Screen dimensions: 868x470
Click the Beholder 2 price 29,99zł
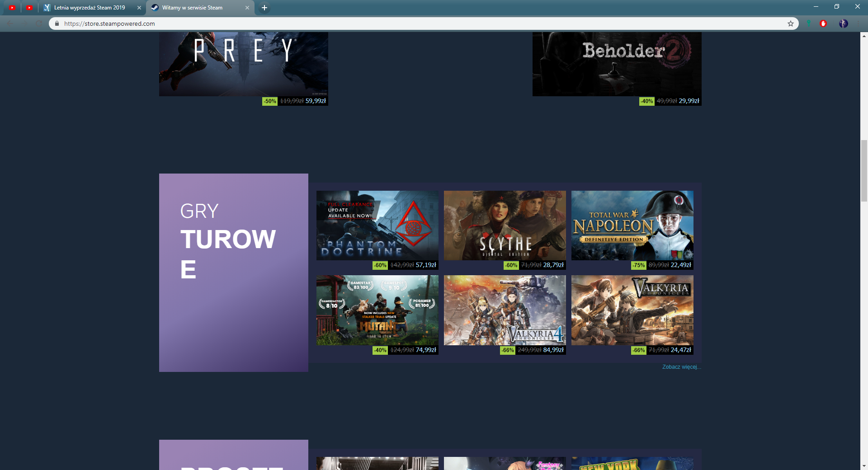[x=689, y=101]
